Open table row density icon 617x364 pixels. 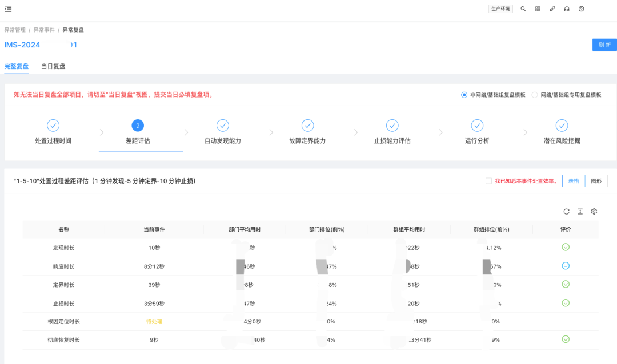click(580, 212)
